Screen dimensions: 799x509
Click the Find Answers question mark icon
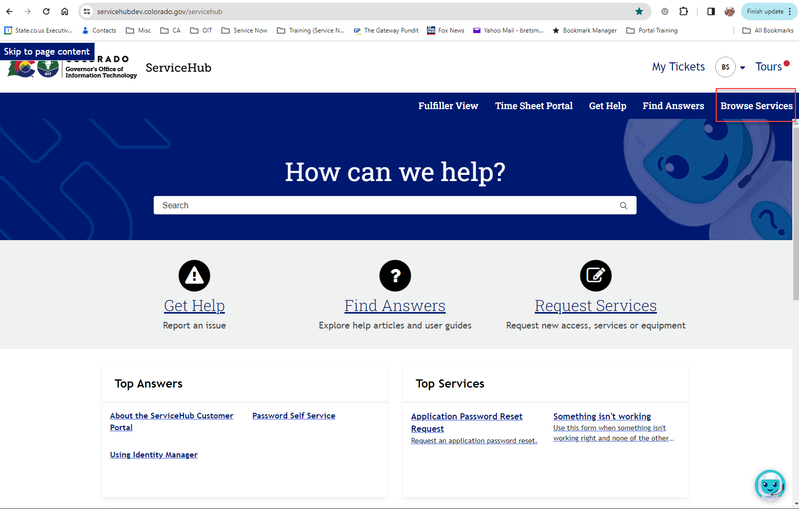[x=395, y=276]
